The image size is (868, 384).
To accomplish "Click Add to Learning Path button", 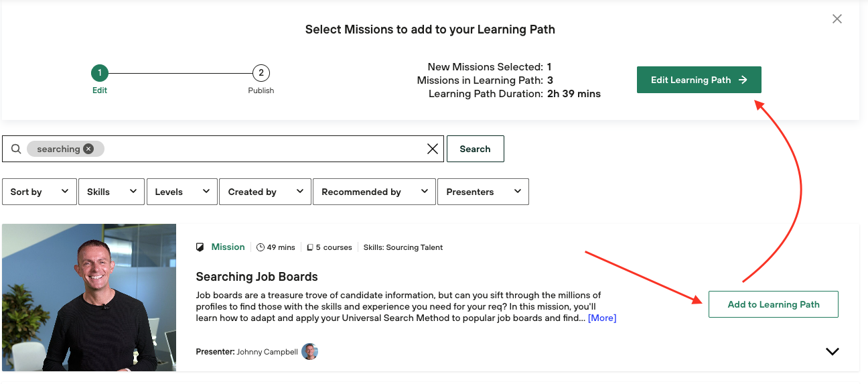I will 773,304.
